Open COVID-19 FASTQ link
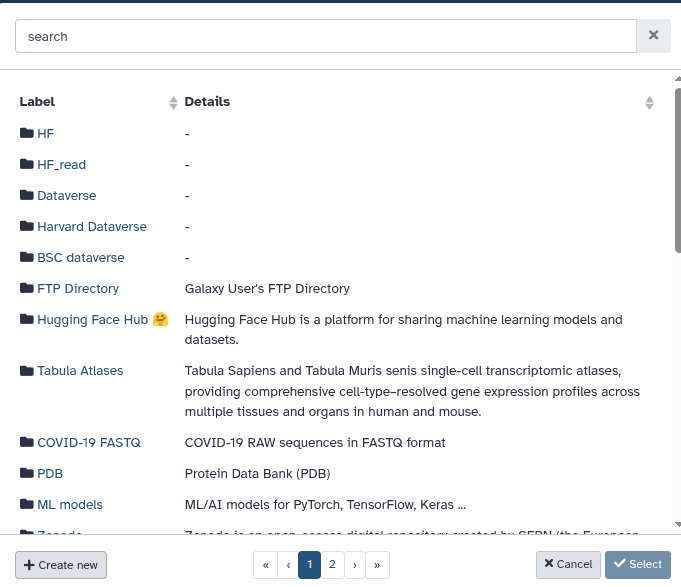The image size is (681, 587). [89, 443]
